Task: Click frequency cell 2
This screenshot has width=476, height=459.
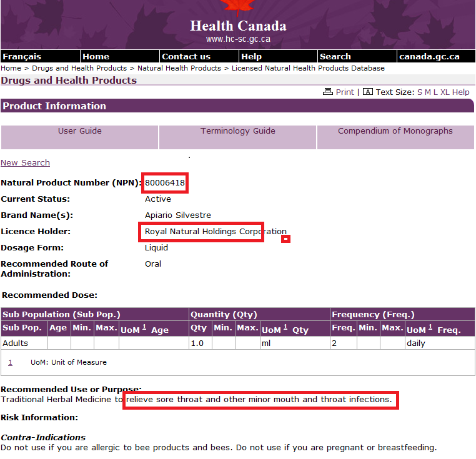Action: pyautogui.click(x=344, y=343)
